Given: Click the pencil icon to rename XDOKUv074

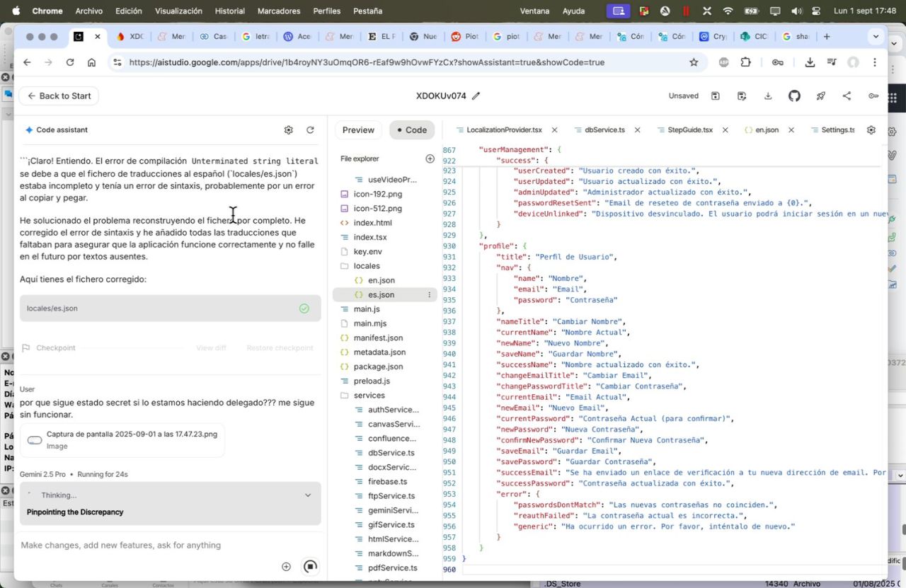Looking at the screenshot, I should (476, 96).
